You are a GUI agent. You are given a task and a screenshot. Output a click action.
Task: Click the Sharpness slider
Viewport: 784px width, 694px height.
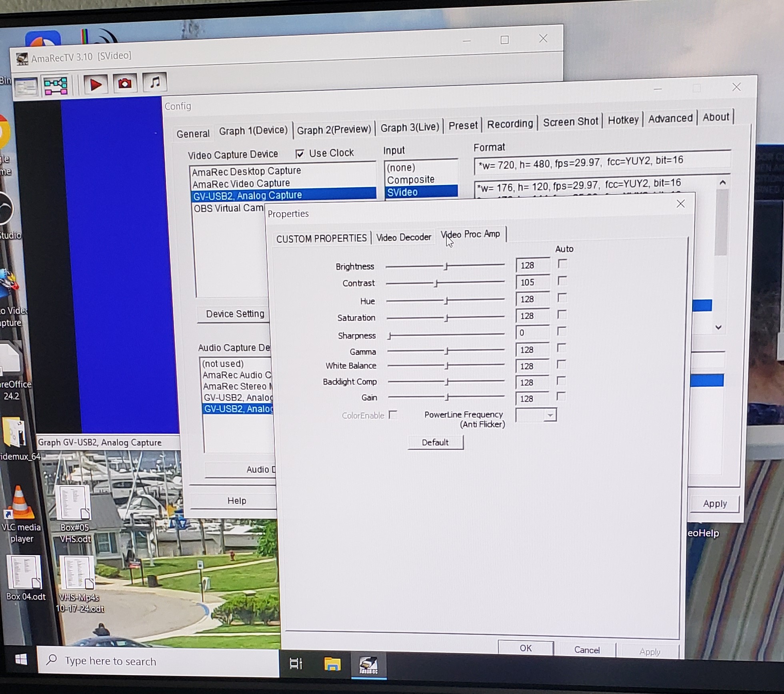click(x=446, y=335)
